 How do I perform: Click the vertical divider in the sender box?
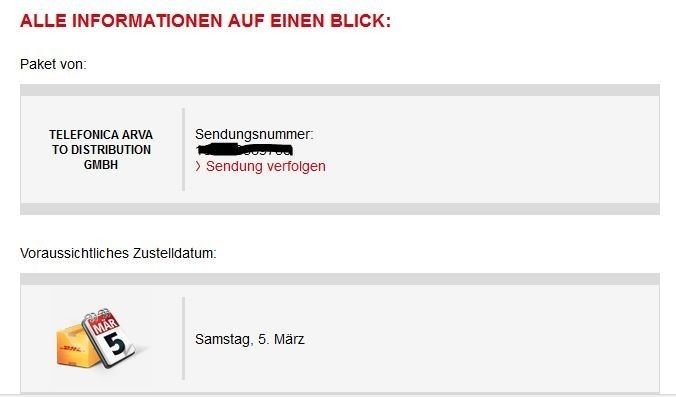click(184, 150)
